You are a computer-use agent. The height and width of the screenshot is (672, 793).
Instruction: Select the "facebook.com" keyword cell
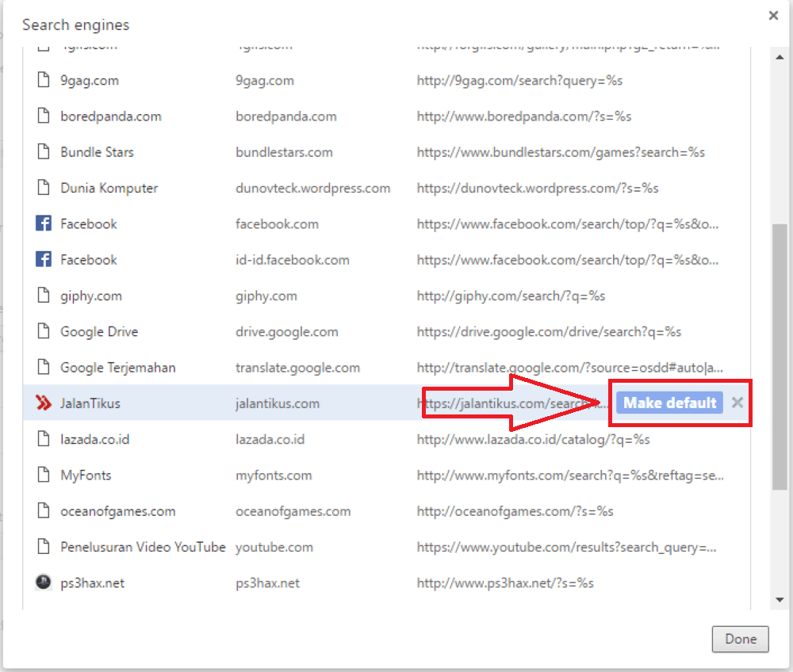(x=277, y=223)
